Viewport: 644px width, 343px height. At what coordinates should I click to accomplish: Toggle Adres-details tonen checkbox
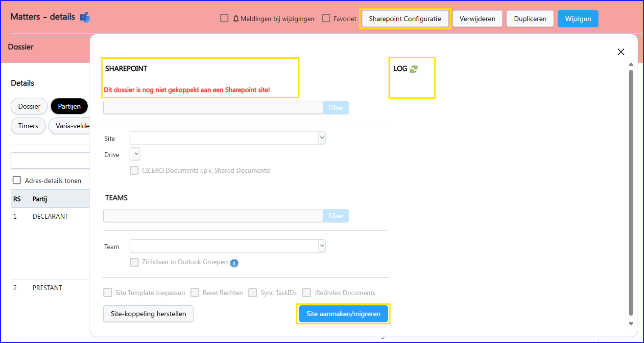click(x=17, y=180)
